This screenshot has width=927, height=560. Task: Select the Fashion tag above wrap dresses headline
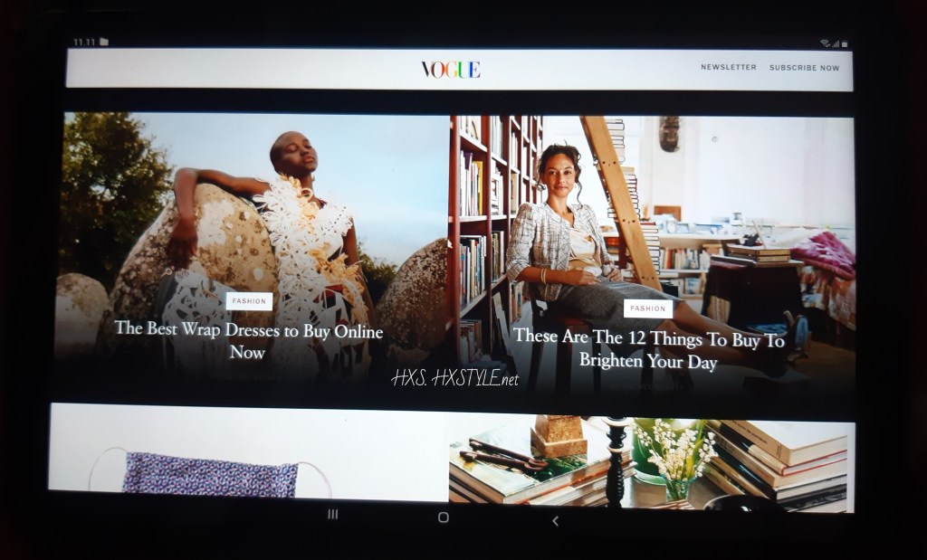249,301
